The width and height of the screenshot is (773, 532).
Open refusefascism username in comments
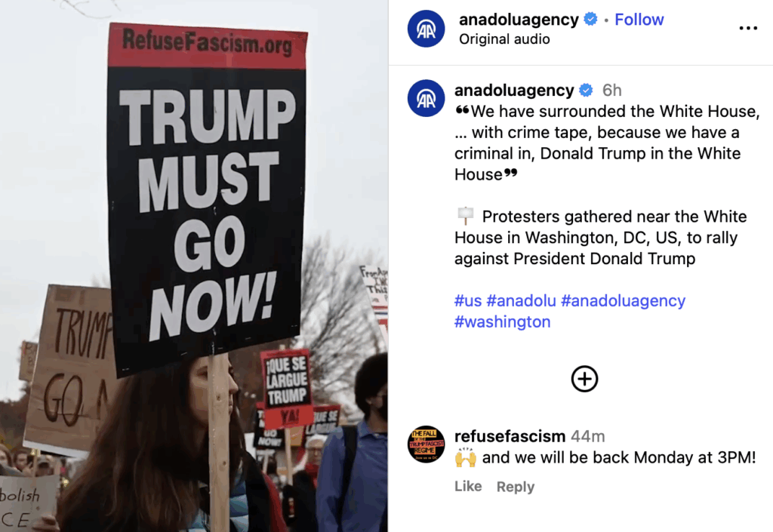click(x=510, y=436)
